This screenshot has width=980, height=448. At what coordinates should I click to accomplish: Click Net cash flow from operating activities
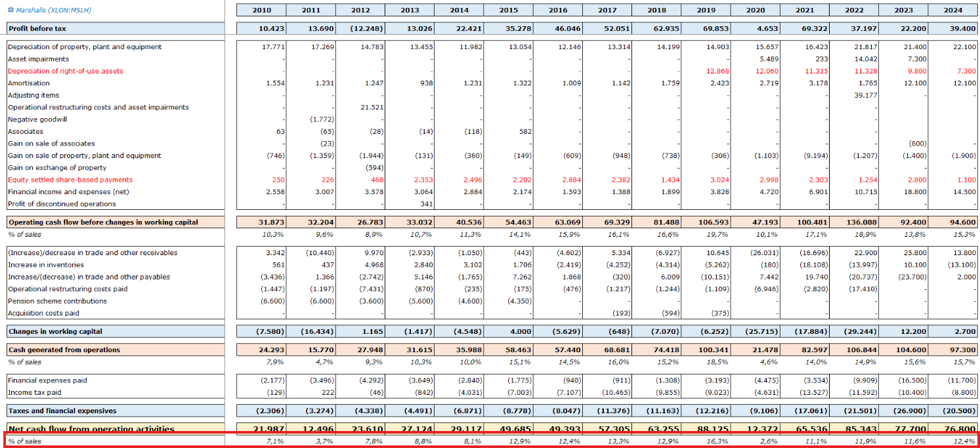(x=91, y=429)
